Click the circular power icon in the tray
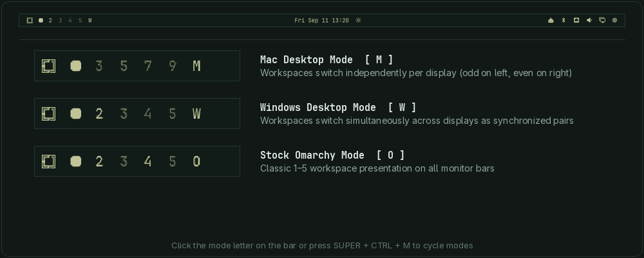The height and width of the screenshot is (258, 644). [614, 20]
